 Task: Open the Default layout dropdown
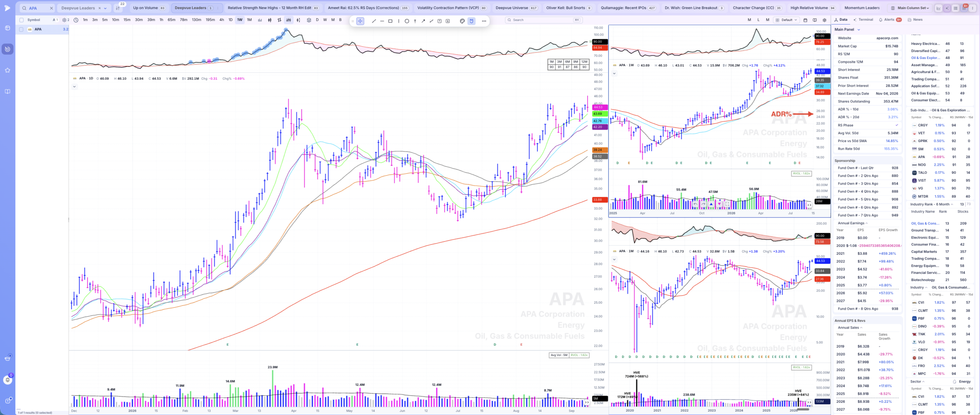(786, 20)
